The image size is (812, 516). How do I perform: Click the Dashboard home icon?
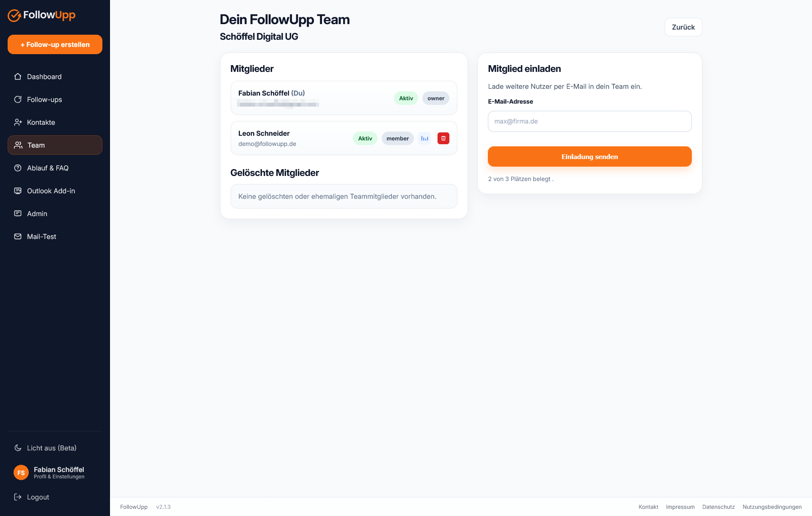coord(18,77)
